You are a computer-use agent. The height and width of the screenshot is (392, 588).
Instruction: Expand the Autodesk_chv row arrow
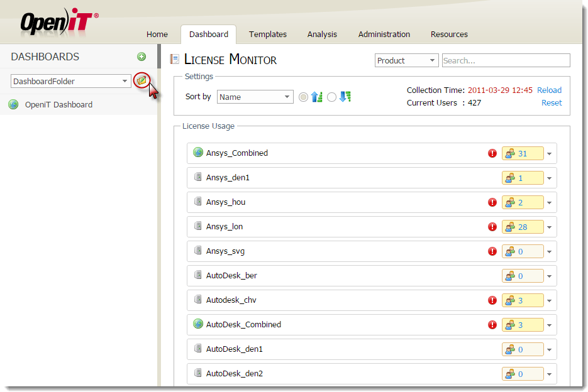[x=550, y=300]
